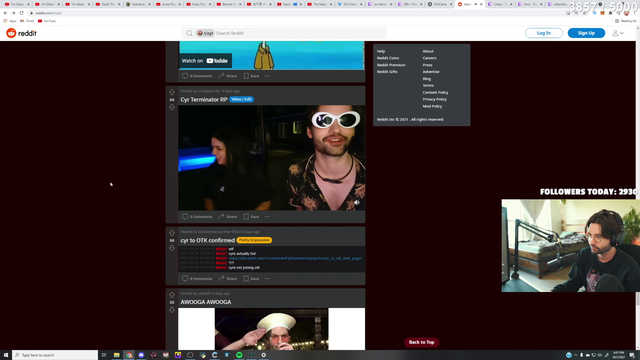Upvote the AWOOGA AWOOGA post
The image size is (640, 360).
click(x=172, y=295)
